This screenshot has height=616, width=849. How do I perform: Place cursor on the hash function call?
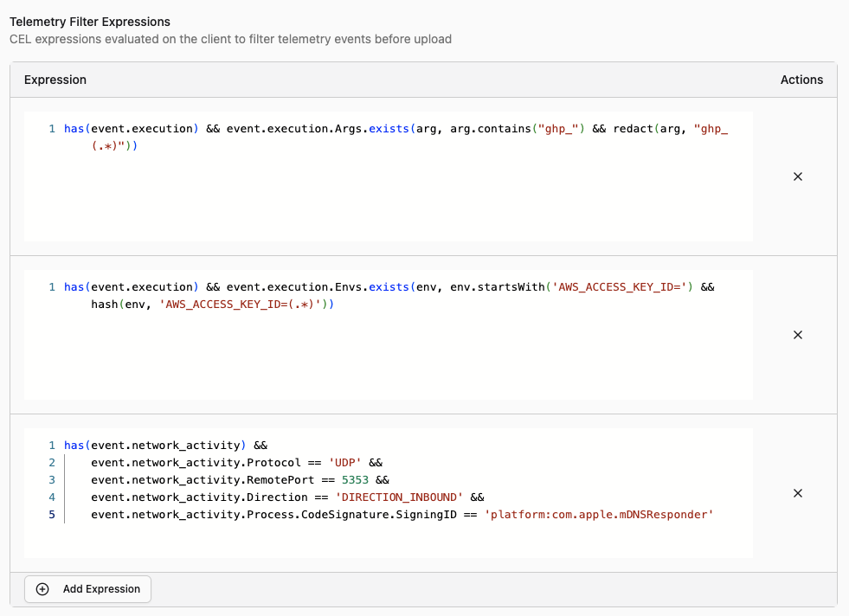104,305
